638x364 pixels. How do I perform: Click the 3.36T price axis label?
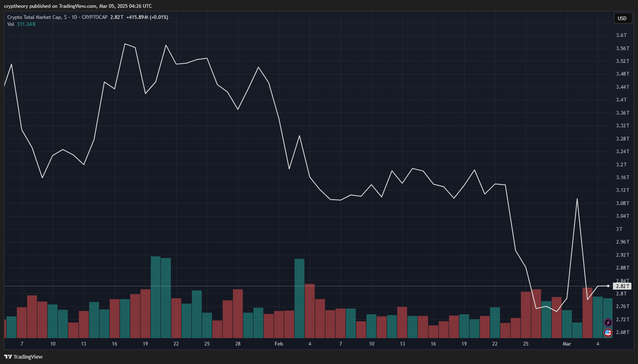click(x=622, y=113)
